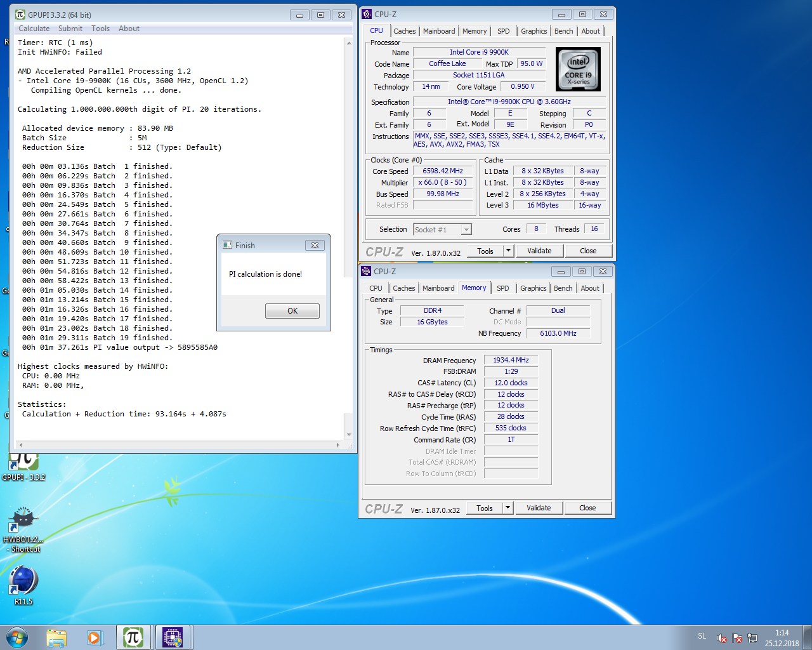The width and height of the screenshot is (812, 650).
Task: Click Close button in upper CPU-Z window
Action: 588,251
